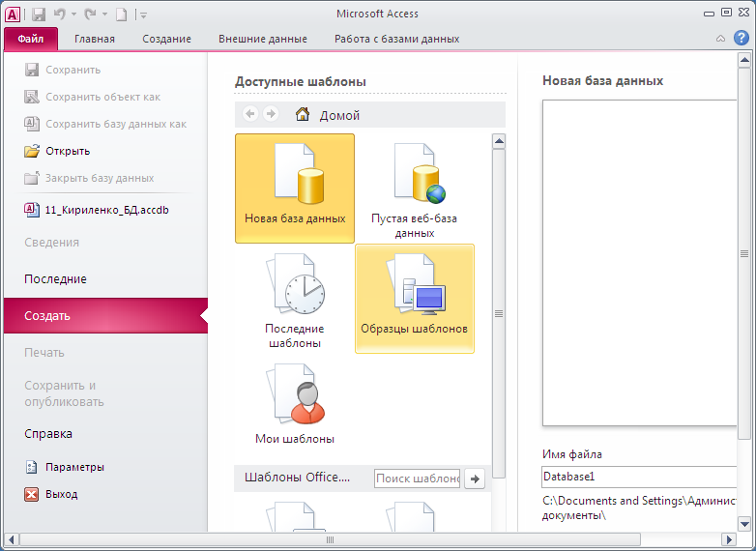Screen dimensions: 756x551
Task: Click the right pane vertical scrollbar thumb
Action: coord(744,253)
